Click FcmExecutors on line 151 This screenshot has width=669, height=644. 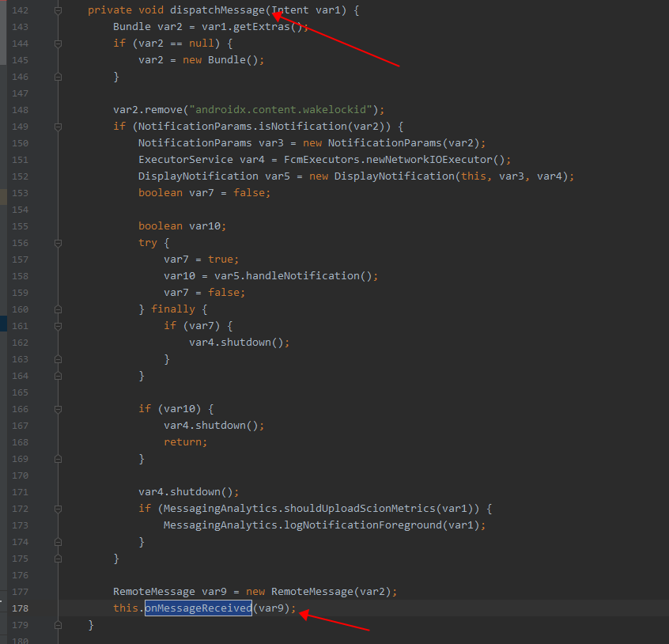tap(322, 160)
